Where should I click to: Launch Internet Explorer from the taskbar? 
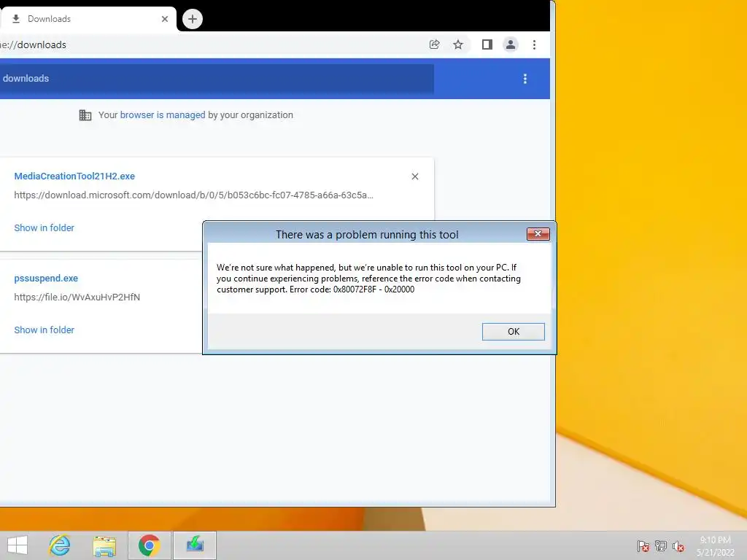[x=60, y=545]
